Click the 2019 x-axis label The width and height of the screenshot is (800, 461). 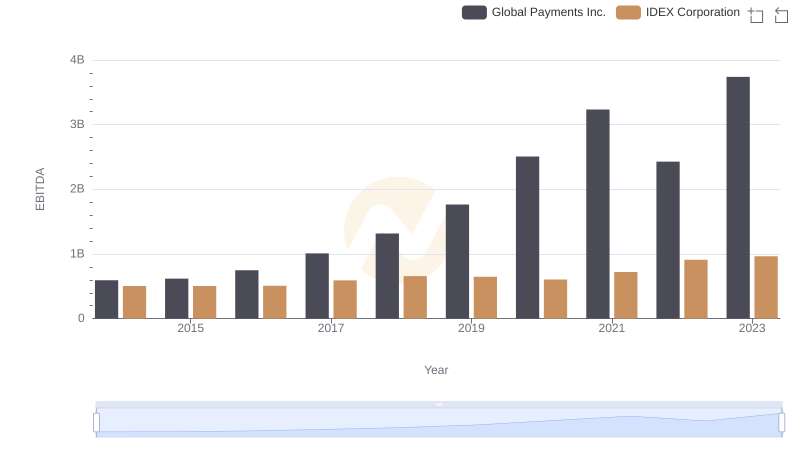click(471, 328)
